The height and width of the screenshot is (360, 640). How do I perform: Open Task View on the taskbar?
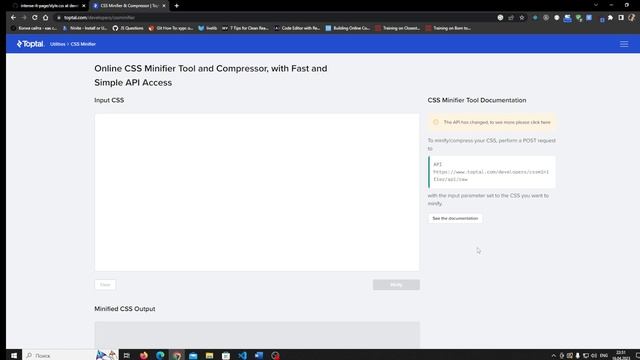pos(127,356)
